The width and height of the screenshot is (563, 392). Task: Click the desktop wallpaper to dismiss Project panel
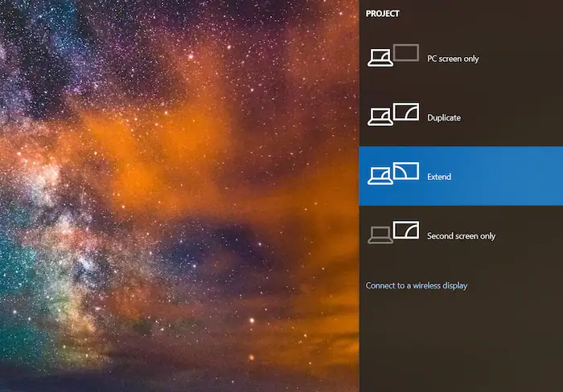click(x=177, y=193)
